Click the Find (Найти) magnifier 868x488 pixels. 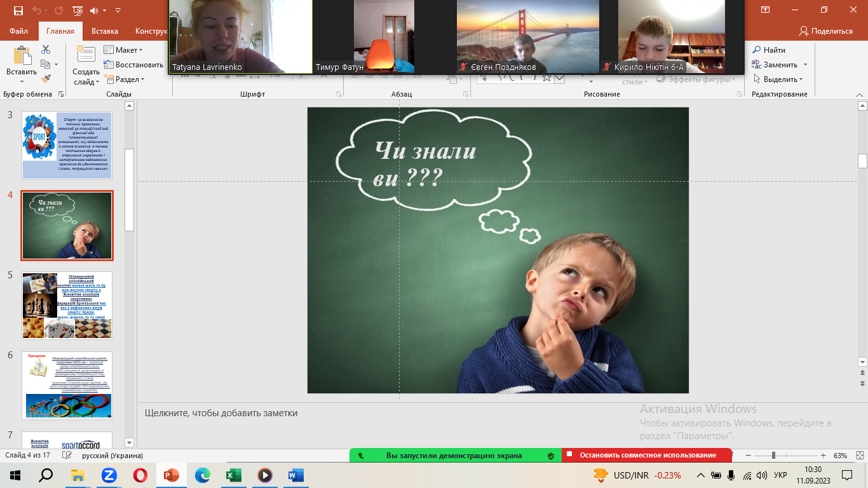(x=769, y=50)
